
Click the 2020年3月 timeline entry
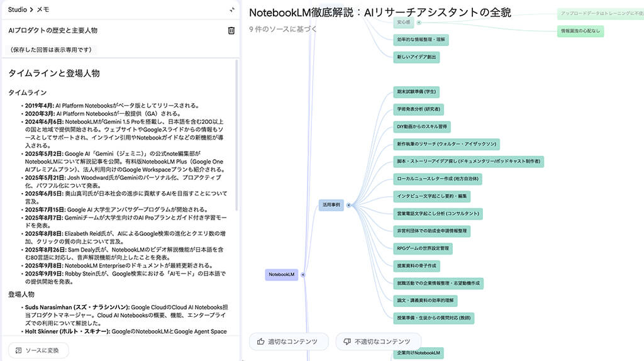(x=103, y=114)
